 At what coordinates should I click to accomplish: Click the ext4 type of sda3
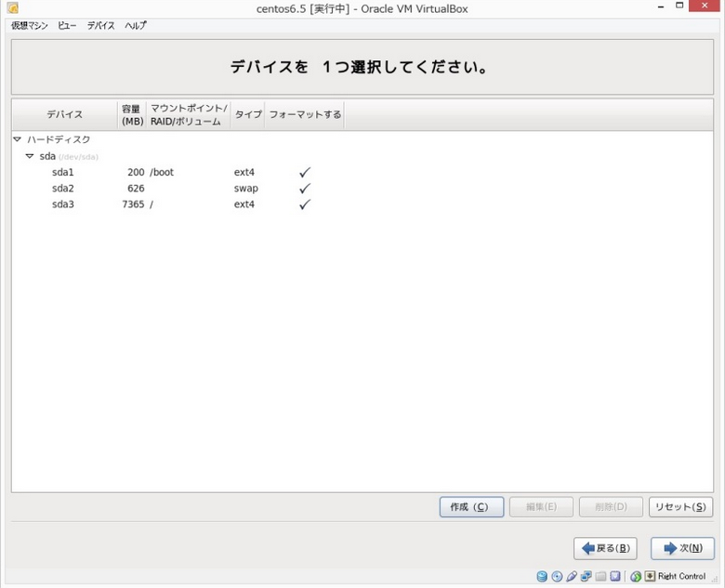click(244, 204)
